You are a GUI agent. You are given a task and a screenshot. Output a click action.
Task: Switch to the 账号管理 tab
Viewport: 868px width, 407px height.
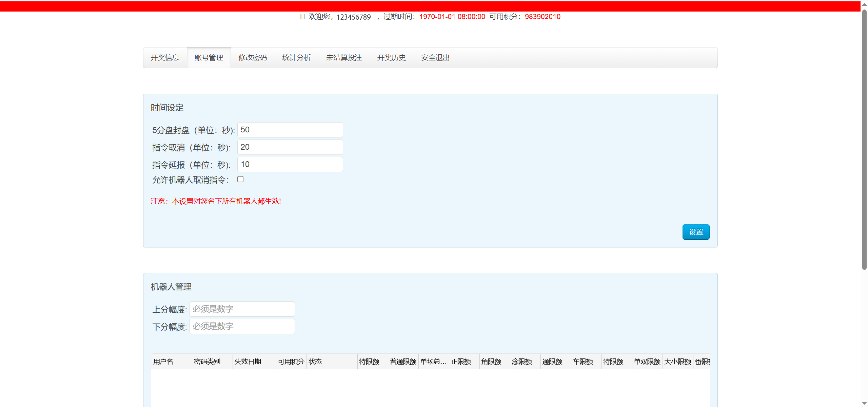click(209, 58)
